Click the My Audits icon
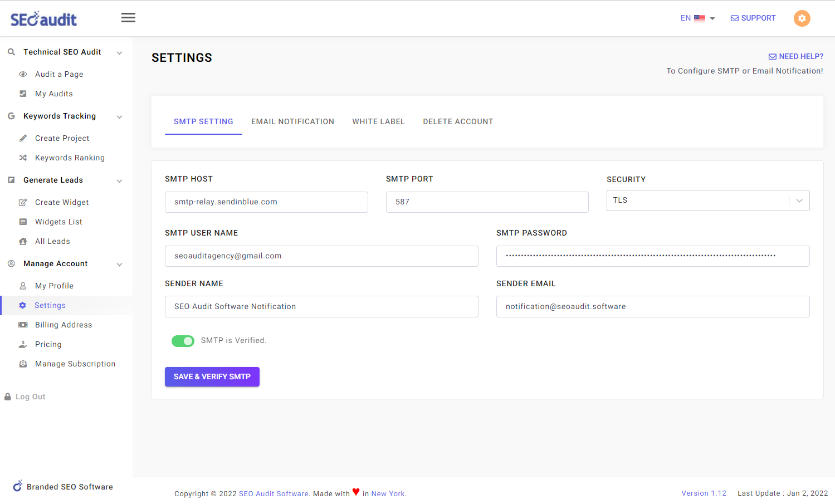Screen dimensions: 835x504 pos(23,94)
